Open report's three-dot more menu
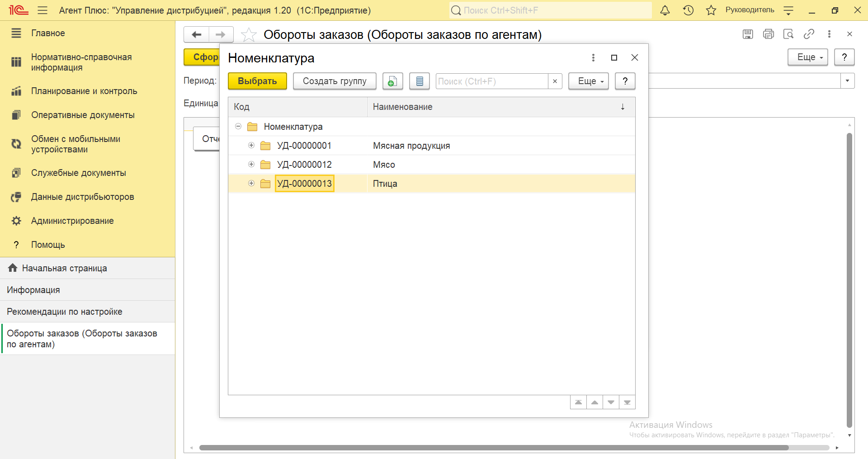 (x=829, y=34)
